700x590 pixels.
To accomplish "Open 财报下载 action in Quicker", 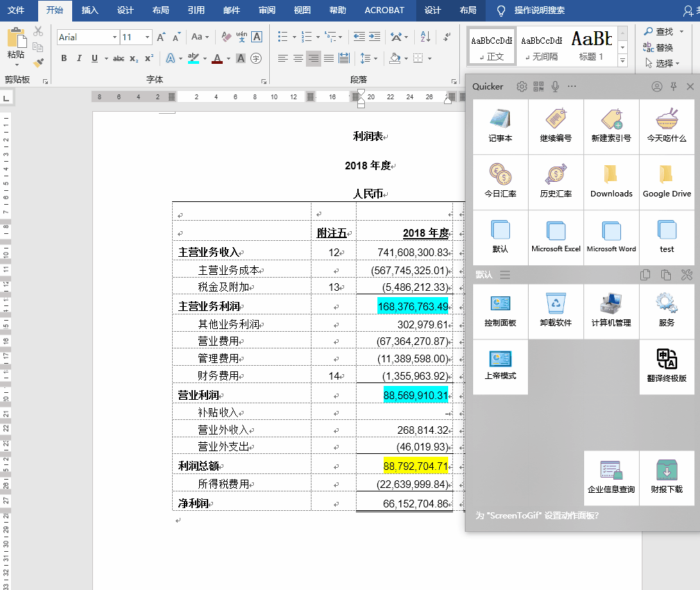I will (667, 477).
